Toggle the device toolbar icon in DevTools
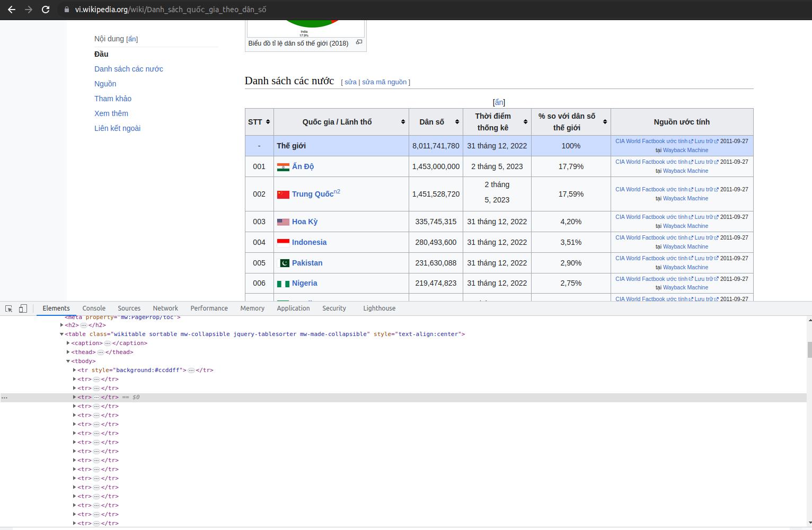 23,308
